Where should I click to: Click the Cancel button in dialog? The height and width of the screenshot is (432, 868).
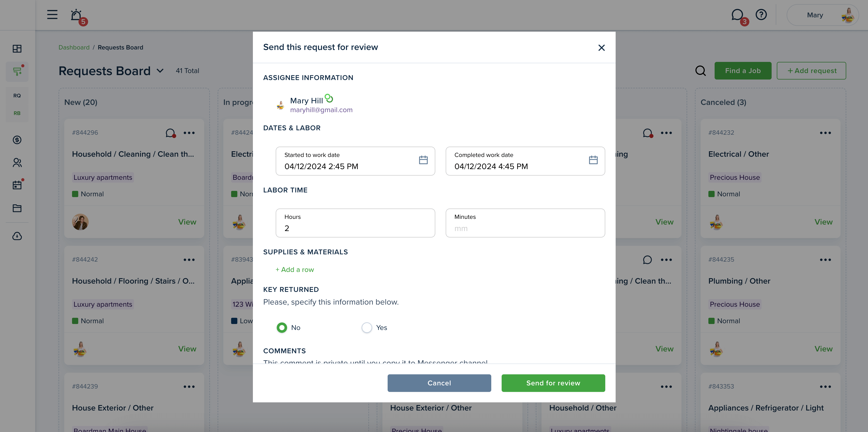coord(439,383)
